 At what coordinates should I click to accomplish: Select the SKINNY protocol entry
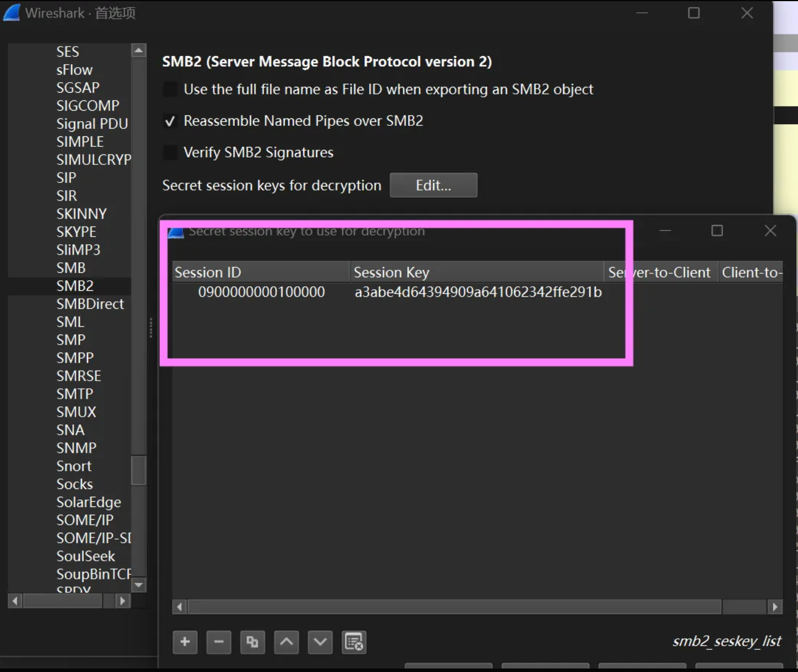pyautogui.click(x=81, y=214)
